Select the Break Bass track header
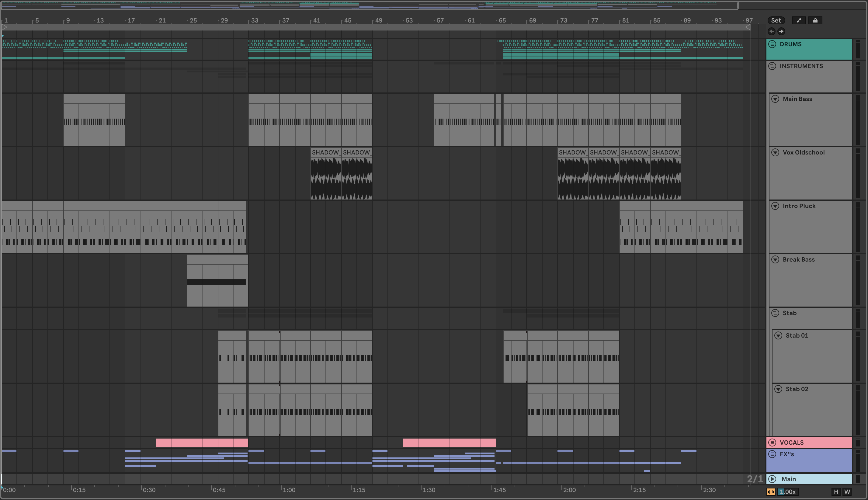 click(x=798, y=260)
